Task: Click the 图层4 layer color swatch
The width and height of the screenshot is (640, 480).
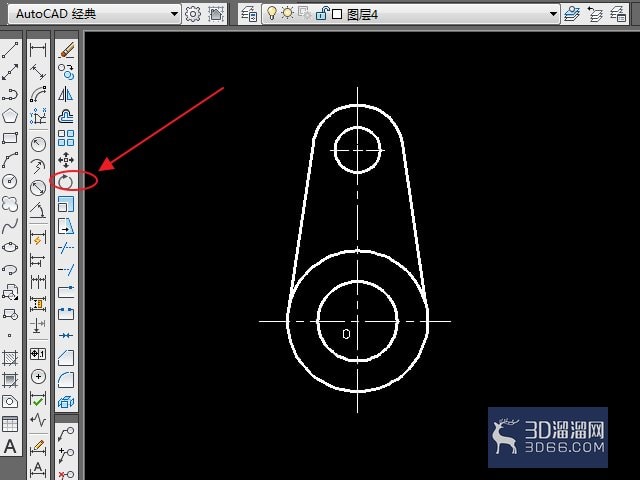Action: [x=337, y=14]
